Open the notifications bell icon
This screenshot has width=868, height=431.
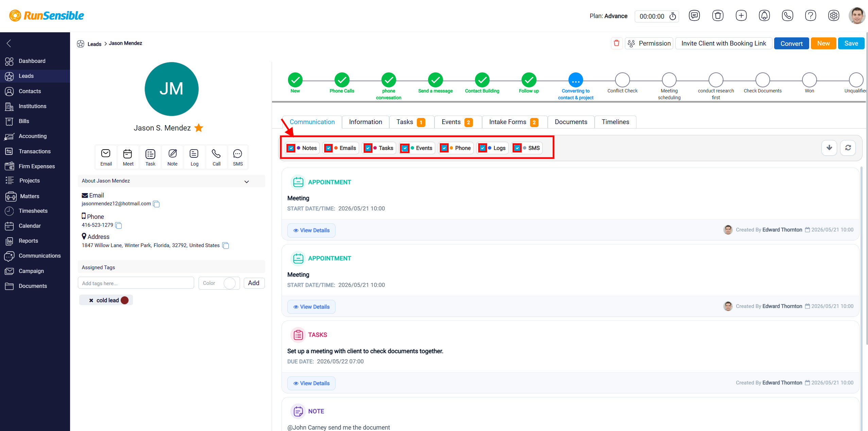[x=764, y=16]
